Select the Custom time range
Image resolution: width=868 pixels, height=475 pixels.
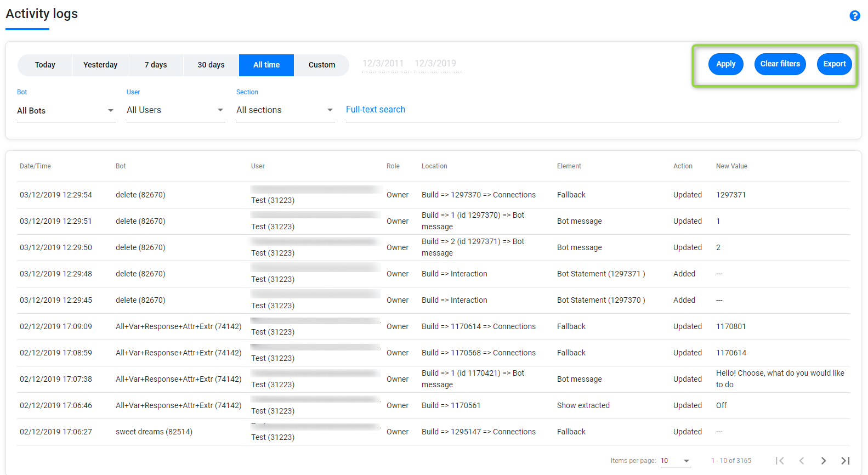point(322,65)
